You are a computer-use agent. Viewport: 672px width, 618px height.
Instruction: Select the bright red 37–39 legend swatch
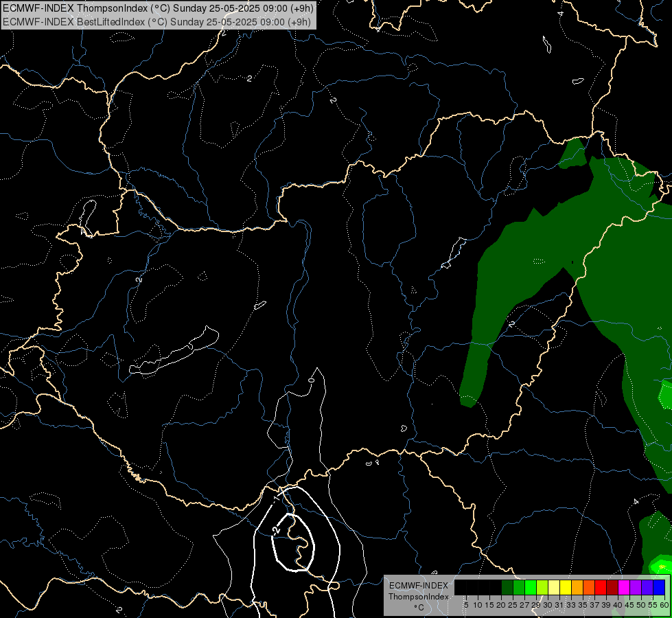(601, 587)
